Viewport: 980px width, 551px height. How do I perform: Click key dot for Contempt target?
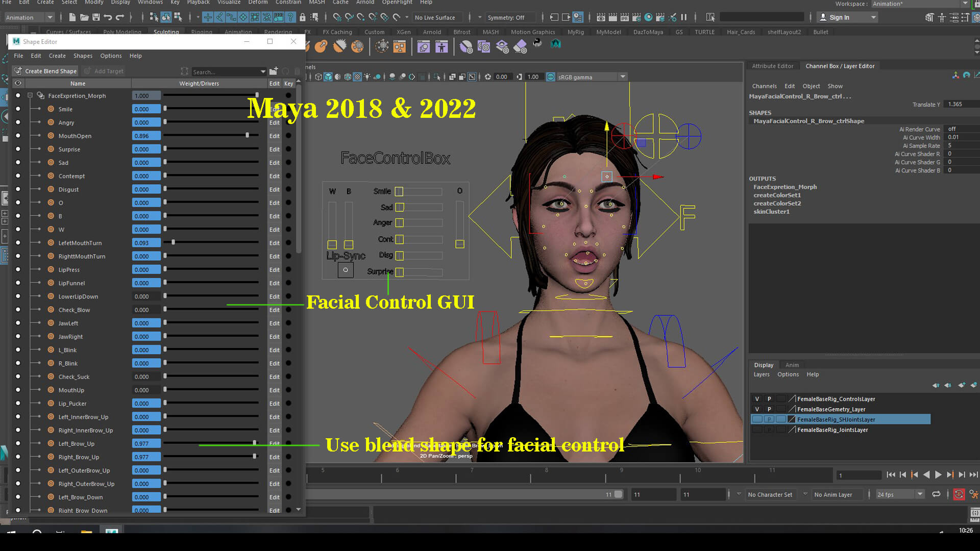(288, 176)
